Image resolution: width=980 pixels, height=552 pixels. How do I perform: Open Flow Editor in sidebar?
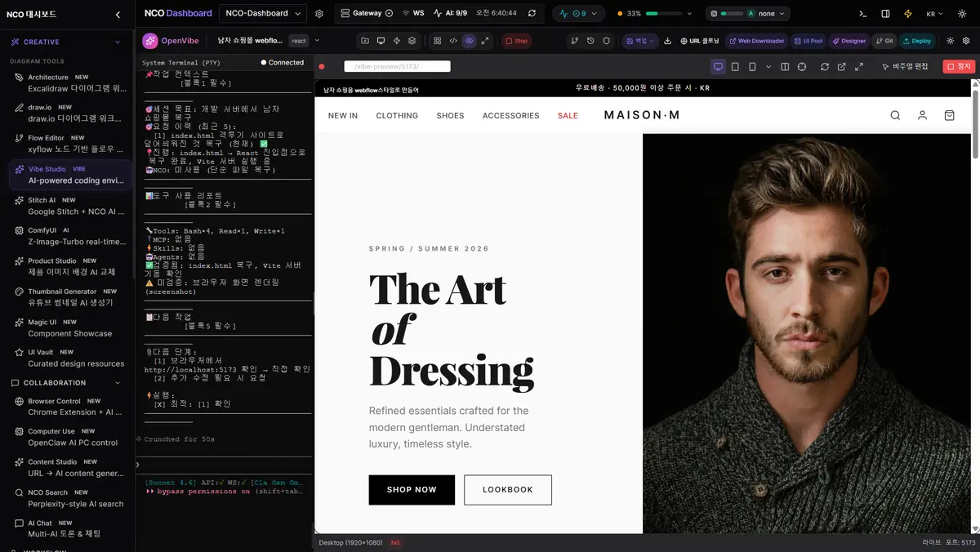click(x=69, y=144)
